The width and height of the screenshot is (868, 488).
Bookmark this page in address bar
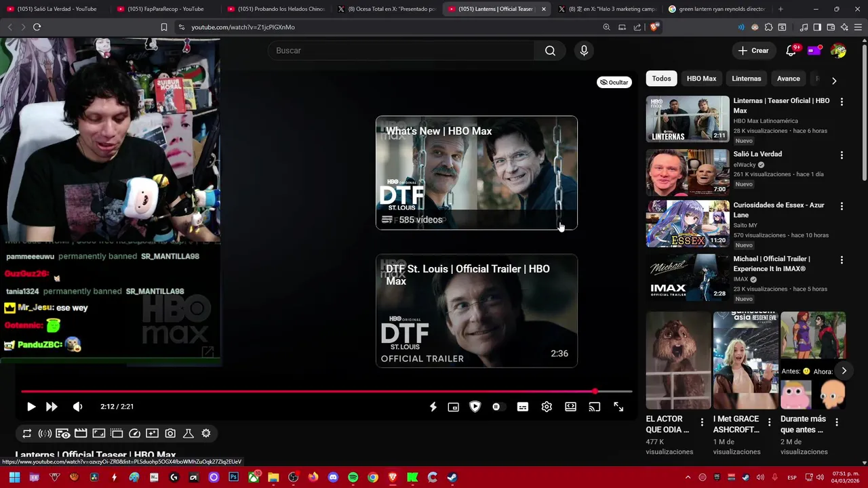163,27
